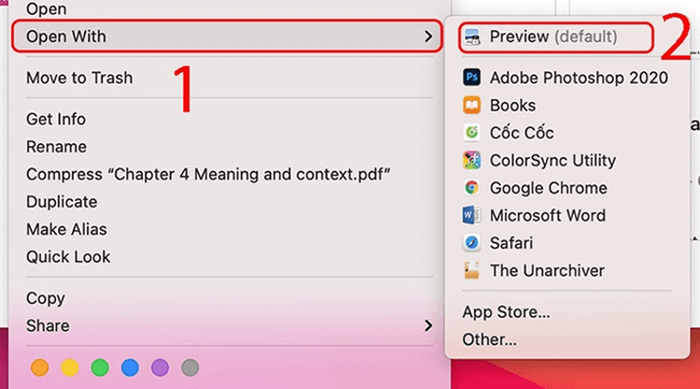Choose Other… application option
Screen dimensions: 700x389
tap(489, 340)
